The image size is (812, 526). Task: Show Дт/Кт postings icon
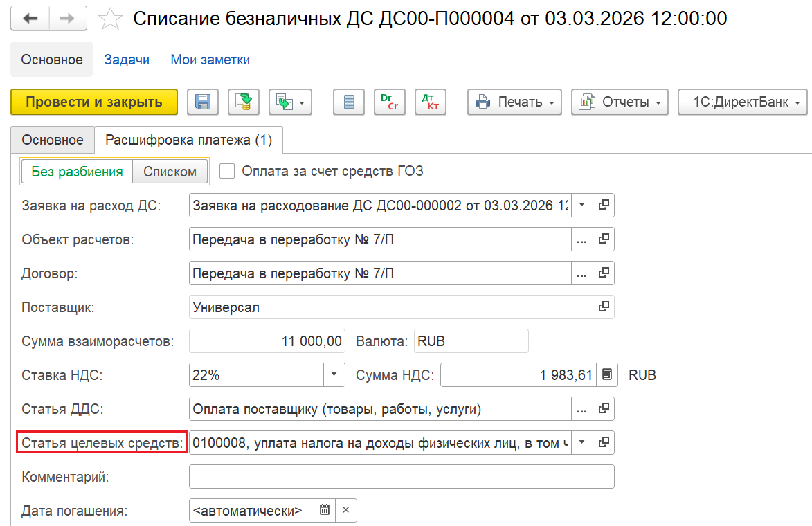(x=431, y=102)
